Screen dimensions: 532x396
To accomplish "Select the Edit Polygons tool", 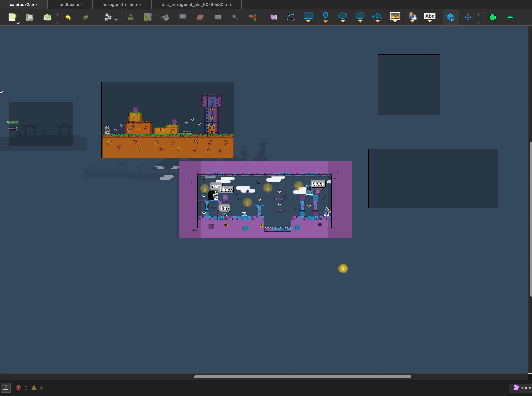I will [291, 17].
